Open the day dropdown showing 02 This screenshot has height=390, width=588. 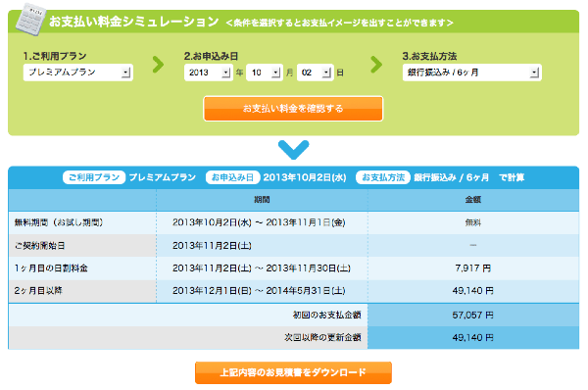pyautogui.click(x=315, y=73)
